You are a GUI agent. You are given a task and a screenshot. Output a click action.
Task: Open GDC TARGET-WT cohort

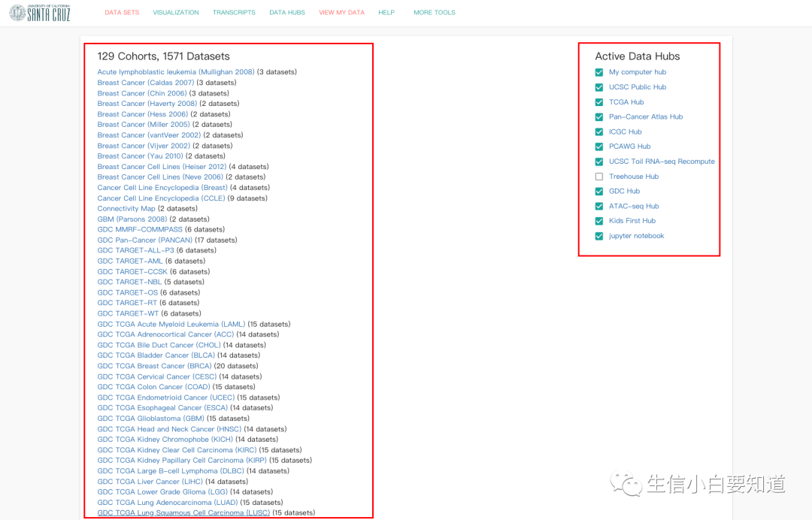[128, 313]
